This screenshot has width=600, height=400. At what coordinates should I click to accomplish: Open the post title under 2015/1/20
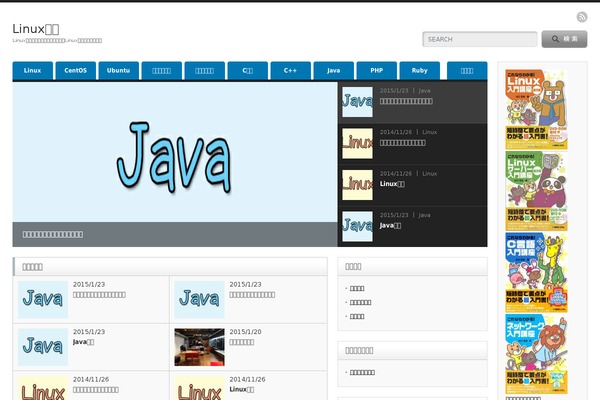(x=242, y=342)
